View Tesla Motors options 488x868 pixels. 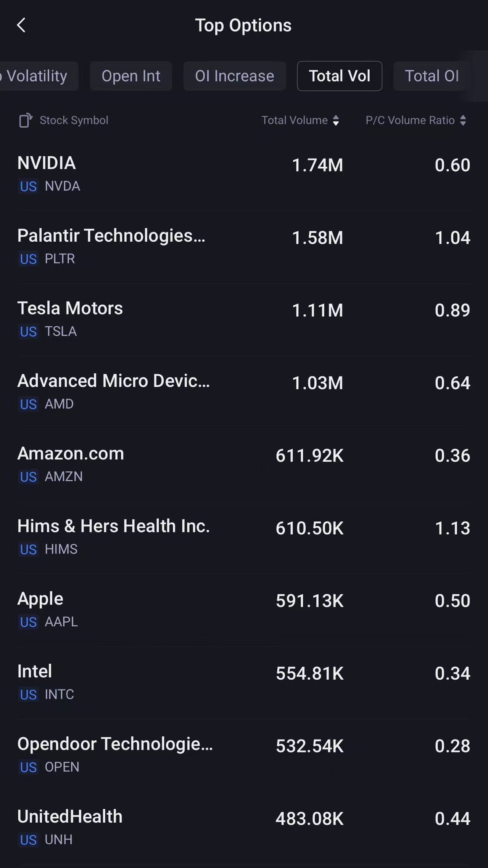243,319
